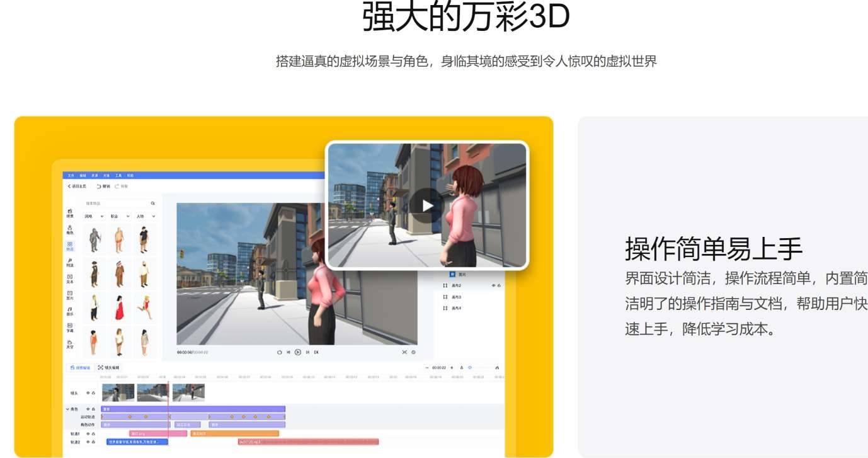This screenshot has height=458, width=868.
Task: Click previous frame button in player controls
Action: point(288,352)
